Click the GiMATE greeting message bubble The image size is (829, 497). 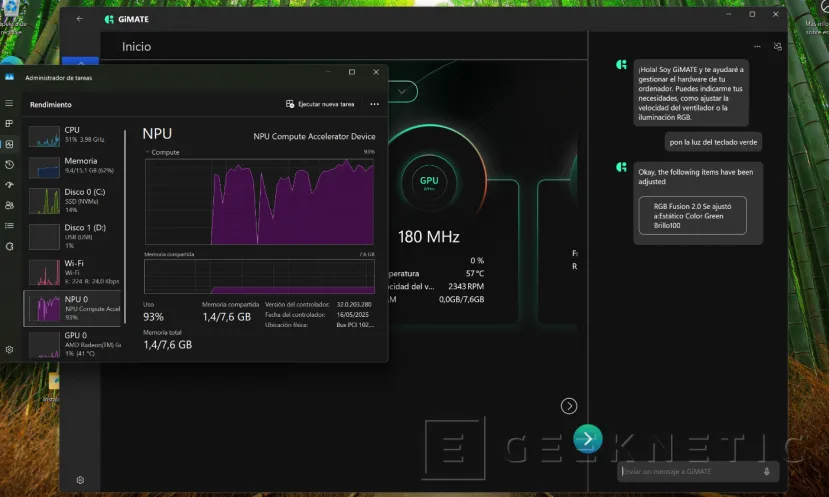[691, 93]
